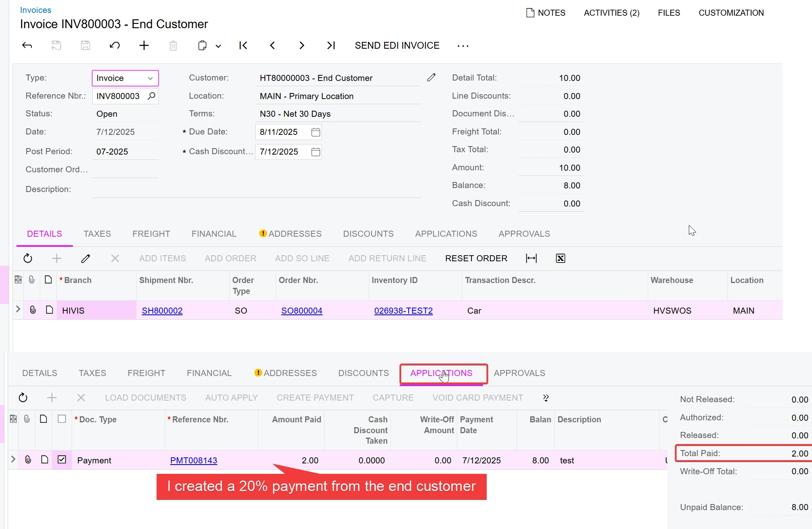This screenshot has width=812, height=529.
Task: Switch to the Financial tab
Action: point(214,234)
